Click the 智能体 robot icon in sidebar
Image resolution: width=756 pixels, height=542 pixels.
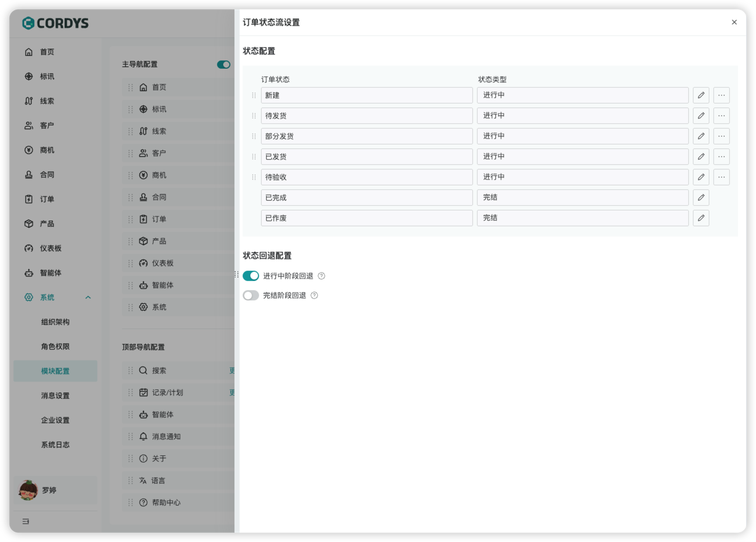point(29,273)
